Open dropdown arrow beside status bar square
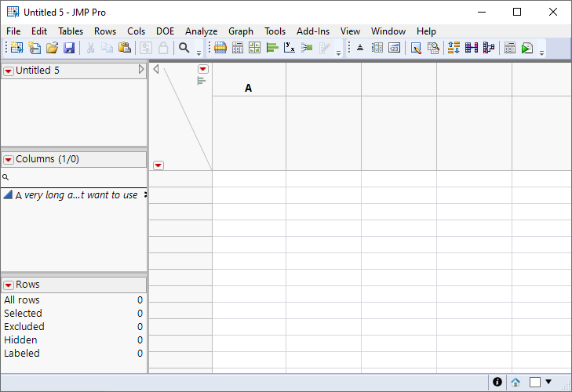 pyautogui.click(x=548, y=382)
